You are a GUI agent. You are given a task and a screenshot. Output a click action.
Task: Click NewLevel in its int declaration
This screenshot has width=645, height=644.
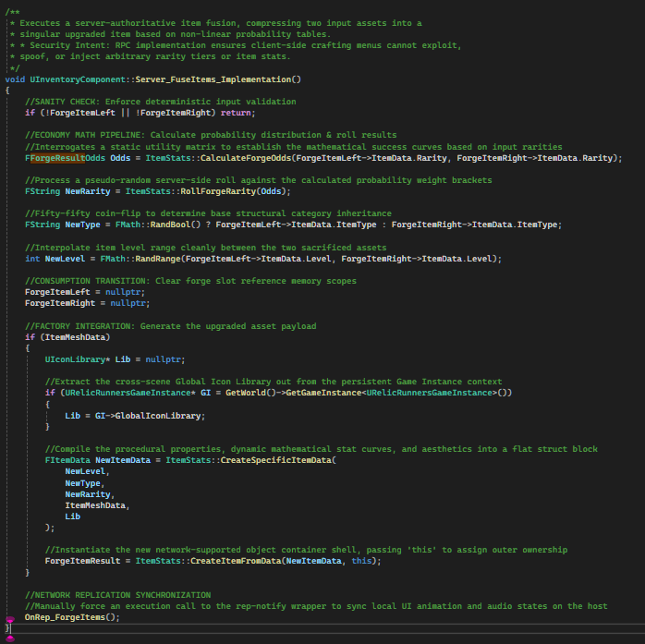(x=65, y=259)
